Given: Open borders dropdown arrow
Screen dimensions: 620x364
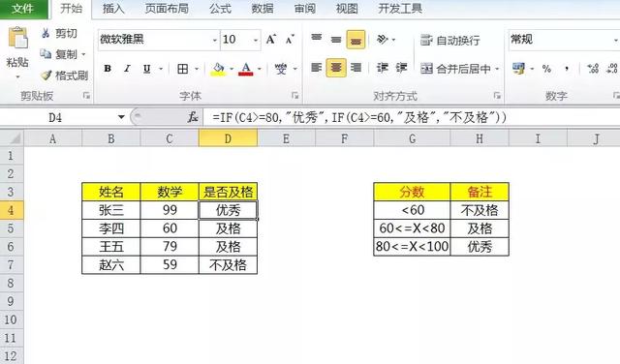Looking at the screenshot, I should [x=197, y=69].
